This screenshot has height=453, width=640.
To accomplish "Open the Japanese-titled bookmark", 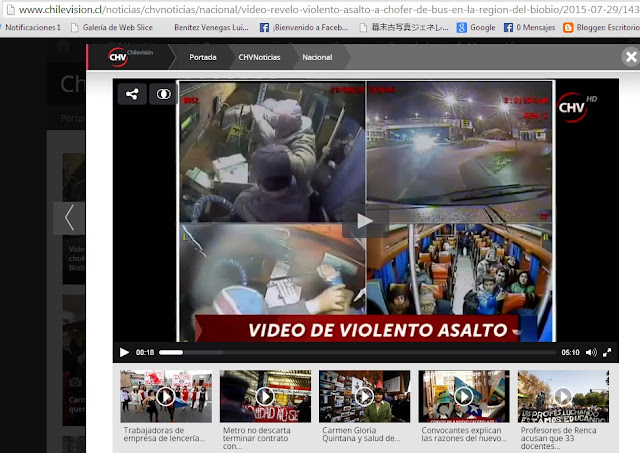I will (x=404, y=27).
